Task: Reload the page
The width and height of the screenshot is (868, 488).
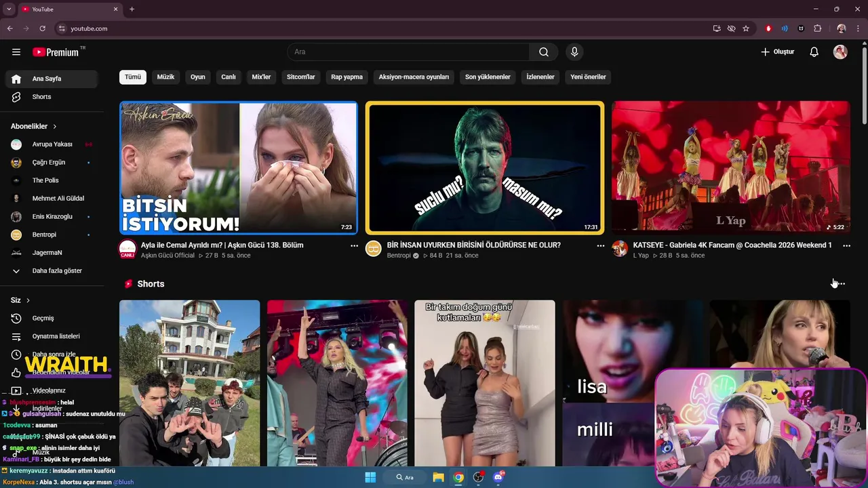Action: 42,28
